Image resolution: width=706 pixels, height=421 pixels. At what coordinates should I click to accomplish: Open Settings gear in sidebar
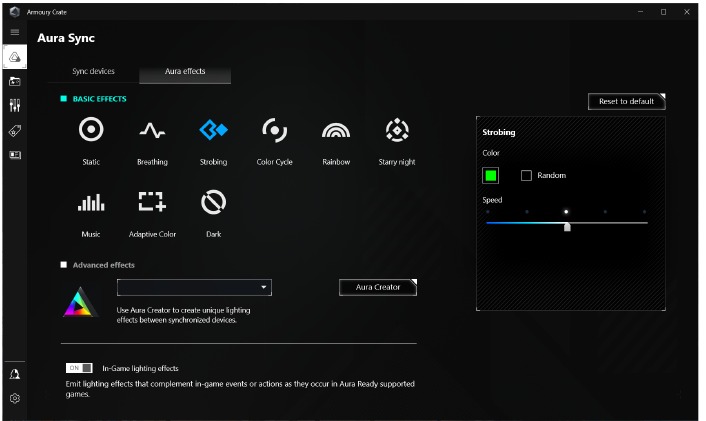coord(15,398)
